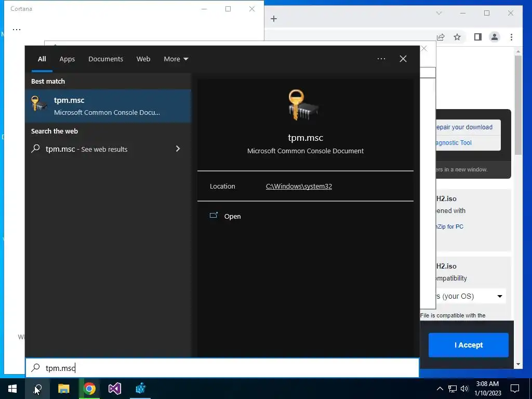
Task: Click the taskbar Search button
Action: (37, 389)
